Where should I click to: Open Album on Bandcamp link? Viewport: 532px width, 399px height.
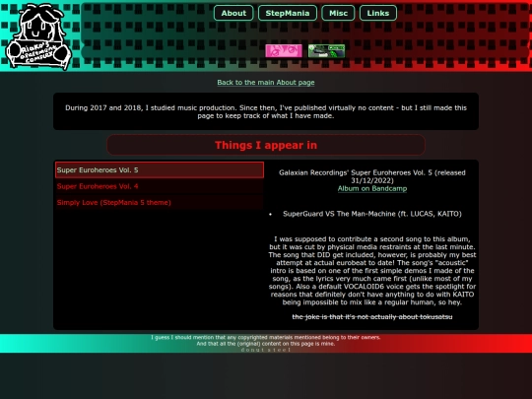(372, 188)
